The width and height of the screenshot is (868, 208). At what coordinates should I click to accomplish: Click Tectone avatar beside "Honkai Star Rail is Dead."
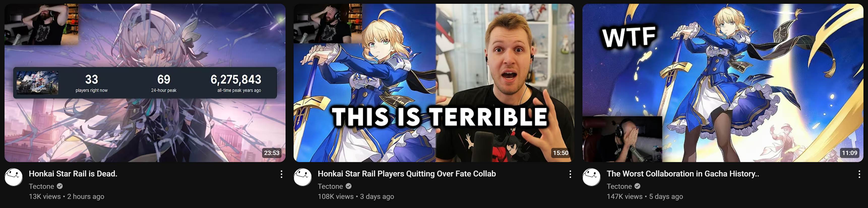point(13,177)
